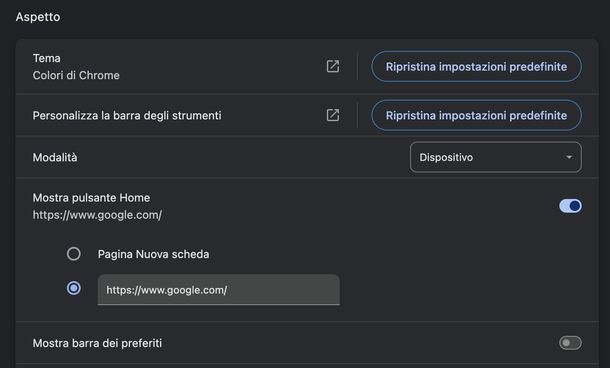Select the custom URL radio option

(x=74, y=288)
